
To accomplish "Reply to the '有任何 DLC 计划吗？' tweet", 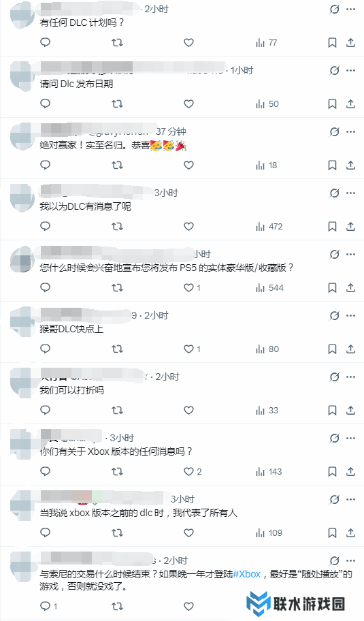I will tap(46, 42).
